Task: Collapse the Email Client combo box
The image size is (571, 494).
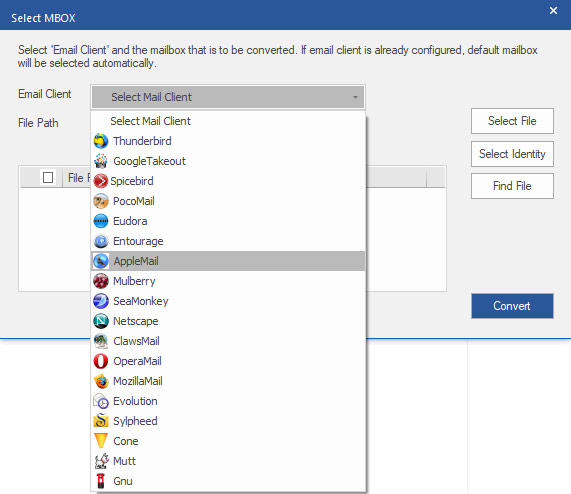Action: point(228,97)
